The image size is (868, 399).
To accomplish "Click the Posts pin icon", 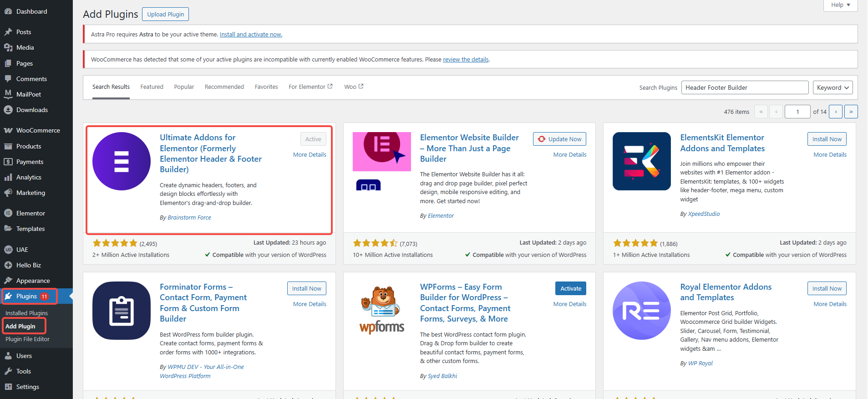I will click(x=8, y=32).
